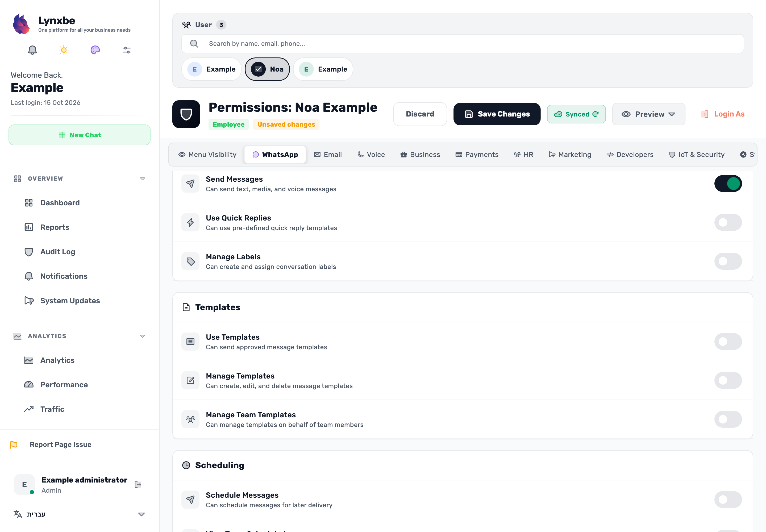
Task: Open System Updates in sidebar
Action: pyautogui.click(x=70, y=301)
